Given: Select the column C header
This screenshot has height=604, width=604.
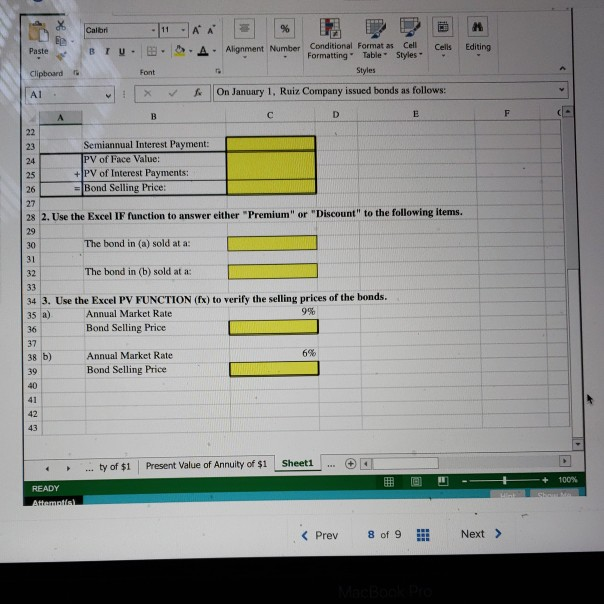Looking at the screenshot, I should point(270,116).
